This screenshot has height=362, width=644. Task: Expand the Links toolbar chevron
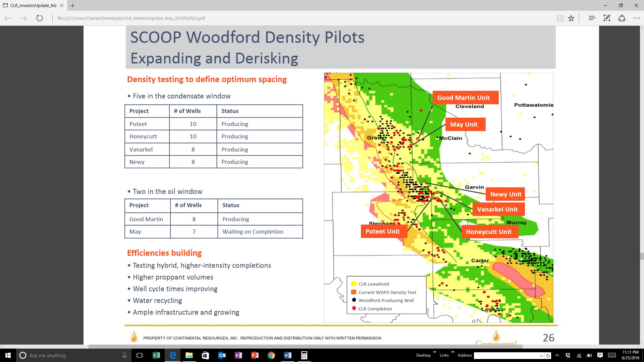(x=452, y=352)
